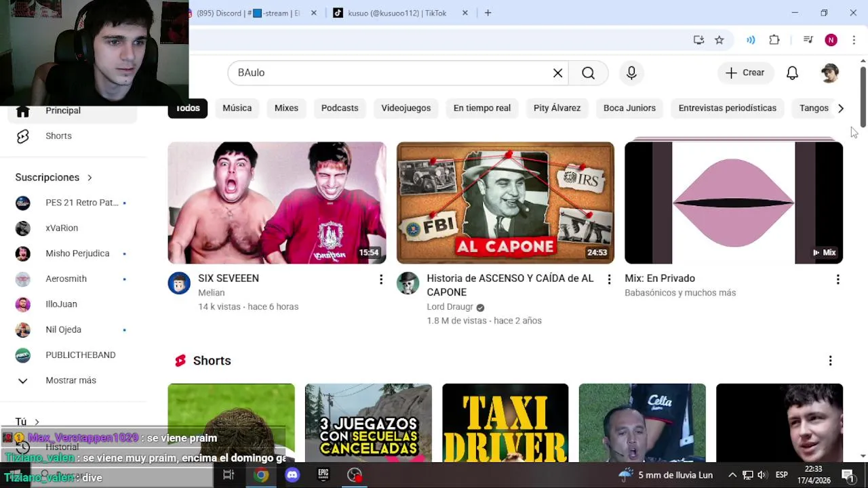Click the Melian channel avatar
Screen dimensions: 868x488
(179, 283)
